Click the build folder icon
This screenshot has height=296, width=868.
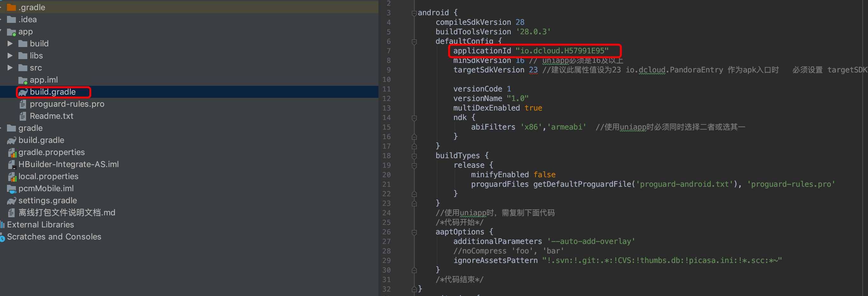pyautogui.click(x=23, y=44)
